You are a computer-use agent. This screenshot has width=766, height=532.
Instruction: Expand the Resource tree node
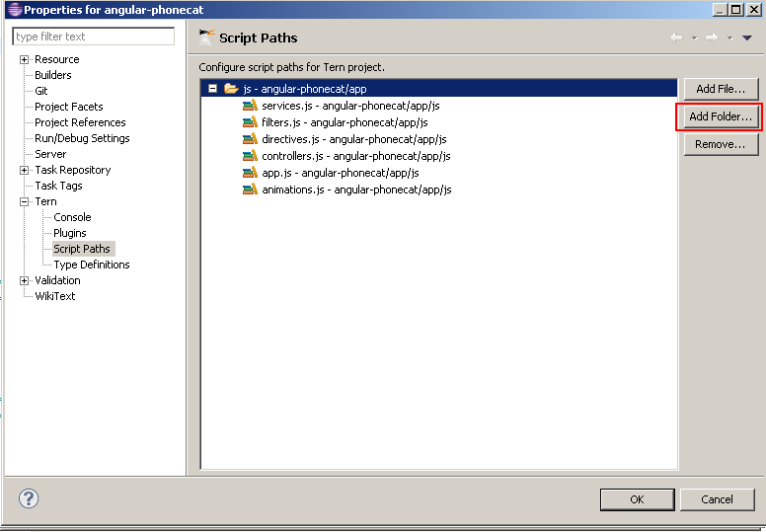pos(24,59)
